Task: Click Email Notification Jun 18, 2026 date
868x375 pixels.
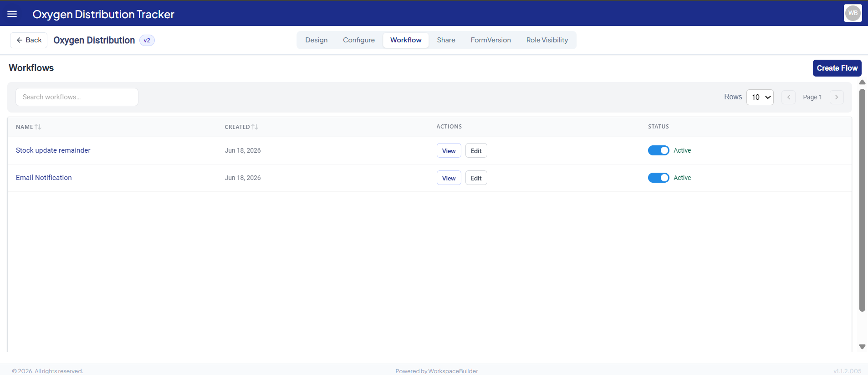Action: pyautogui.click(x=243, y=178)
